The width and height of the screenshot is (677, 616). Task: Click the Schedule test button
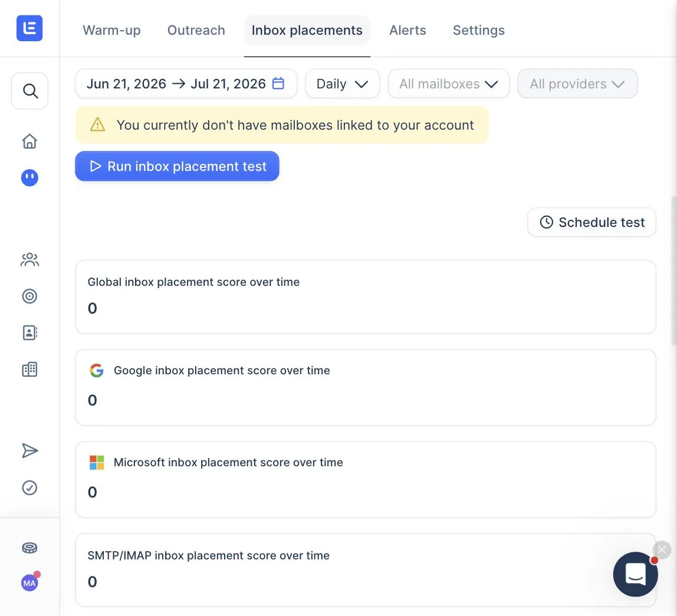click(x=591, y=222)
